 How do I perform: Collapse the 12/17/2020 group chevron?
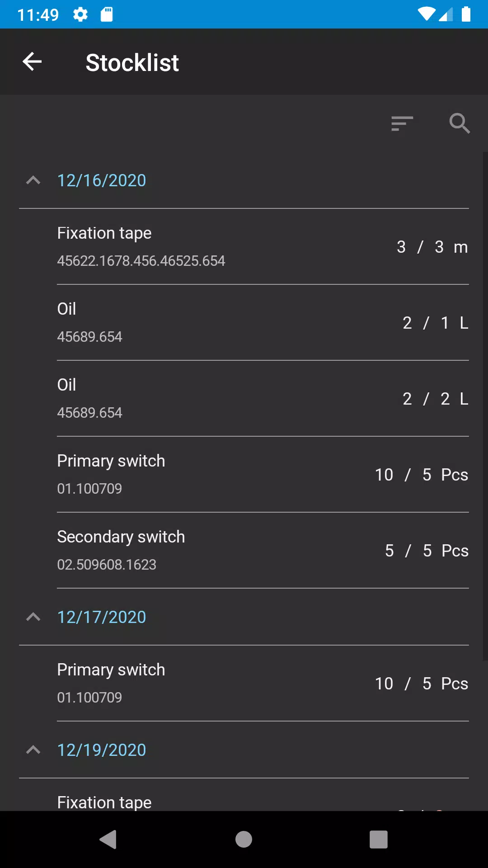pos(33,617)
